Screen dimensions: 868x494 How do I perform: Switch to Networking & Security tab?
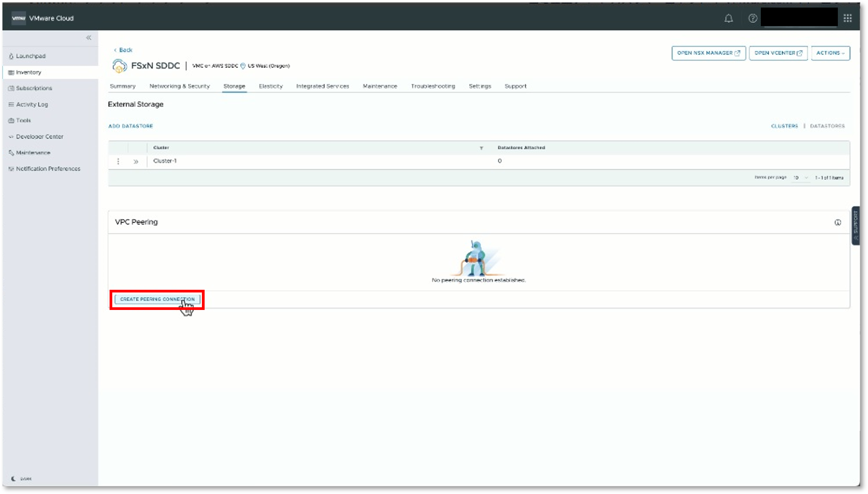point(180,86)
